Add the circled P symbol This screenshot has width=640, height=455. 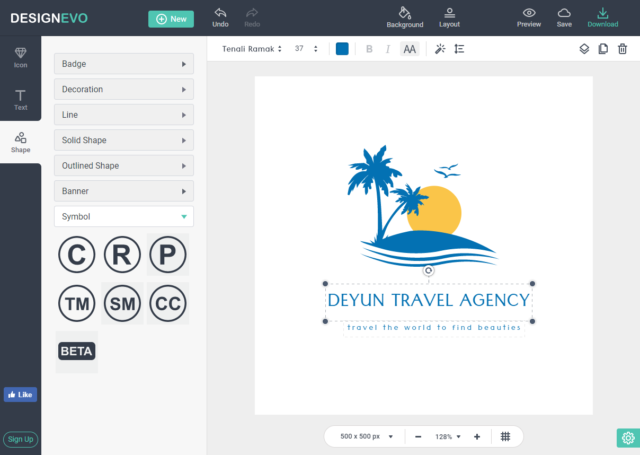point(168,255)
